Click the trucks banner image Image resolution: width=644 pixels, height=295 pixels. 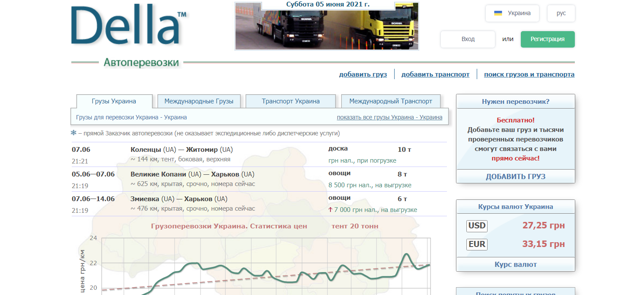click(x=326, y=29)
